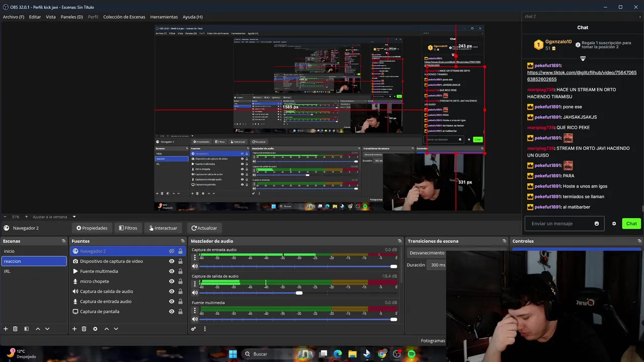This screenshot has height=362, width=644.
Task: Float the Transiciones de escena dock panel
Action: [504, 241]
